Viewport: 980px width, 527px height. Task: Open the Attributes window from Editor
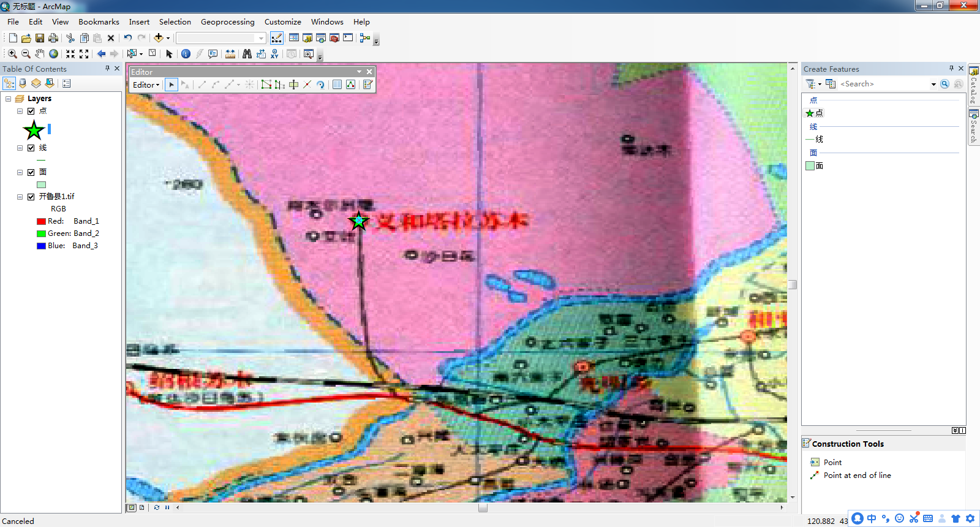coord(337,85)
